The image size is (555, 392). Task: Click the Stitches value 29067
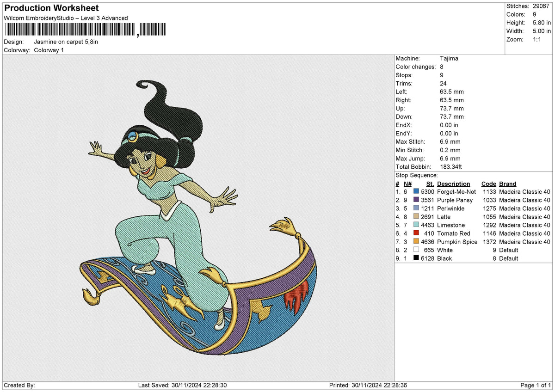pos(541,6)
